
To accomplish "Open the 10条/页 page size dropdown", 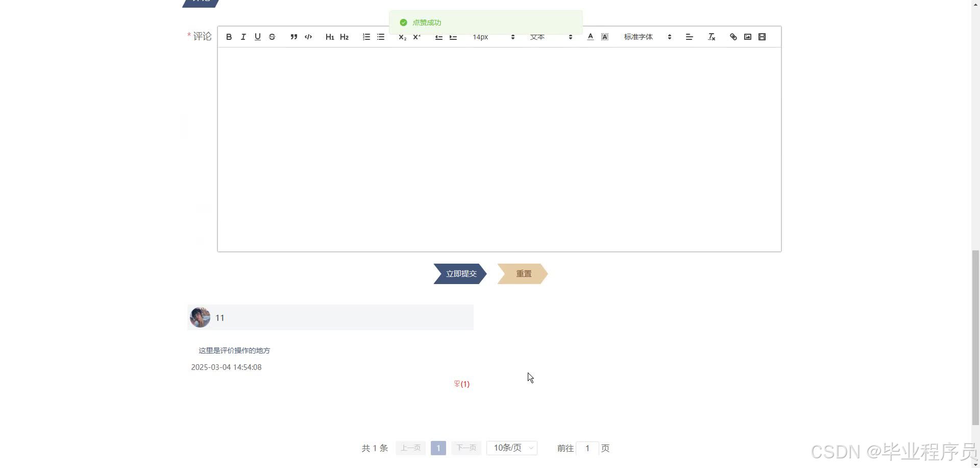I will [511, 448].
